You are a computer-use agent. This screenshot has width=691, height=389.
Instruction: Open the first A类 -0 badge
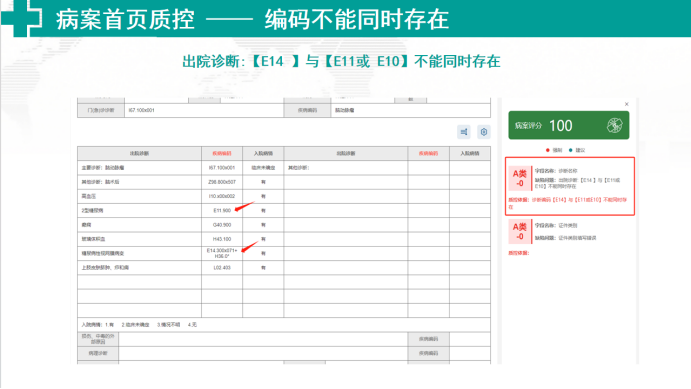click(520, 178)
